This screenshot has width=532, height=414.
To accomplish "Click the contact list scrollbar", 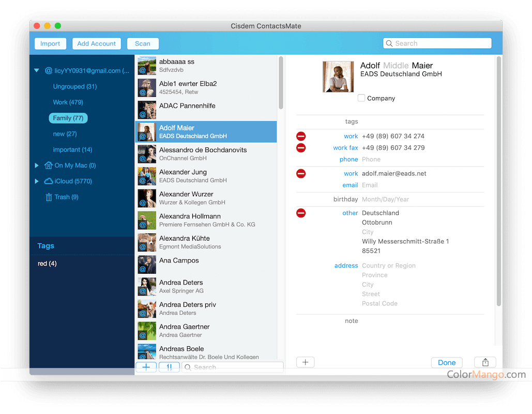I will [281, 83].
